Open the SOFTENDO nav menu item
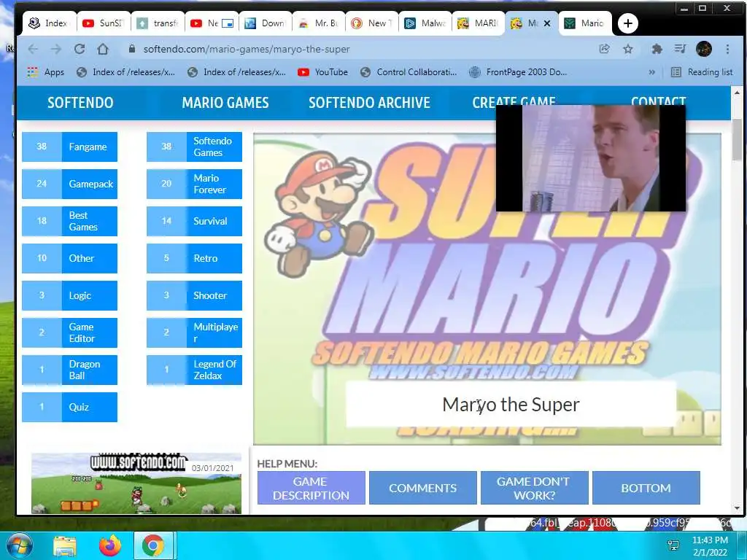This screenshot has height=560, width=747. (80, 102)
